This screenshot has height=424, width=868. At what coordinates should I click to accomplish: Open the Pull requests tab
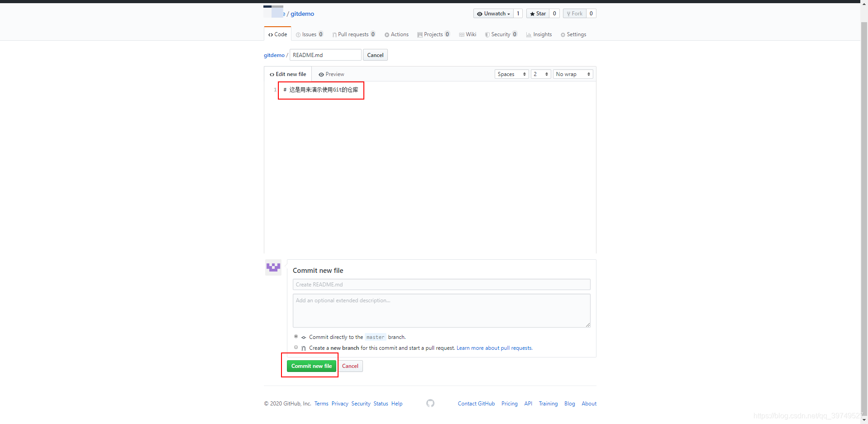[354, 34]
